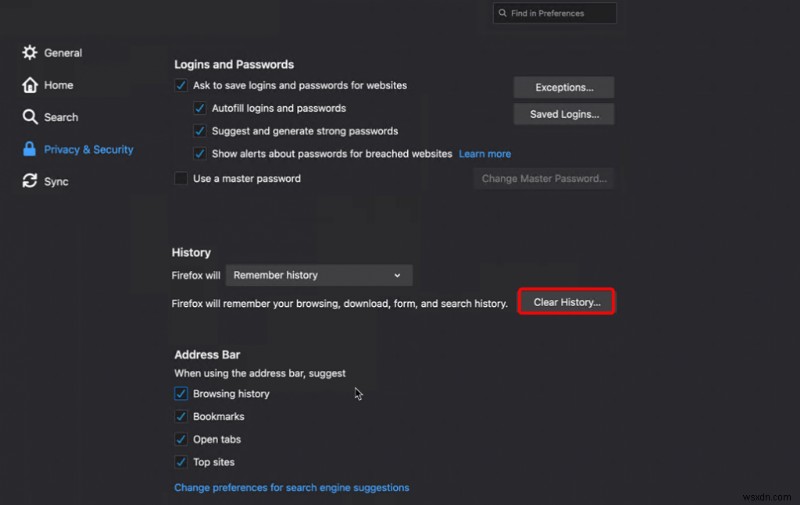
Task: Open the Privacy & Security preferences tab
Action: tap(88, 149)
